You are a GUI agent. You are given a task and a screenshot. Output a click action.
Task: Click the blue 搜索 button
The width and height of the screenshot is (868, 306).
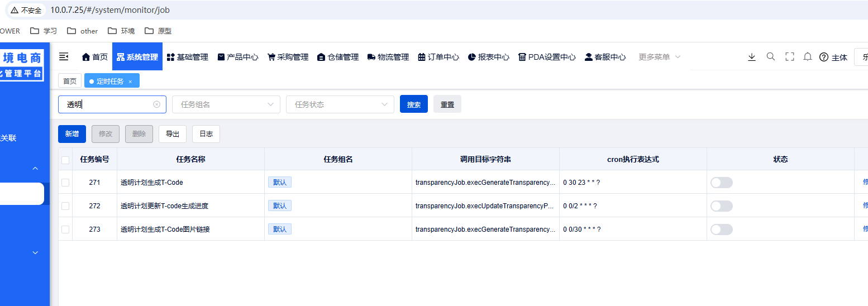[x=413, y=104]
